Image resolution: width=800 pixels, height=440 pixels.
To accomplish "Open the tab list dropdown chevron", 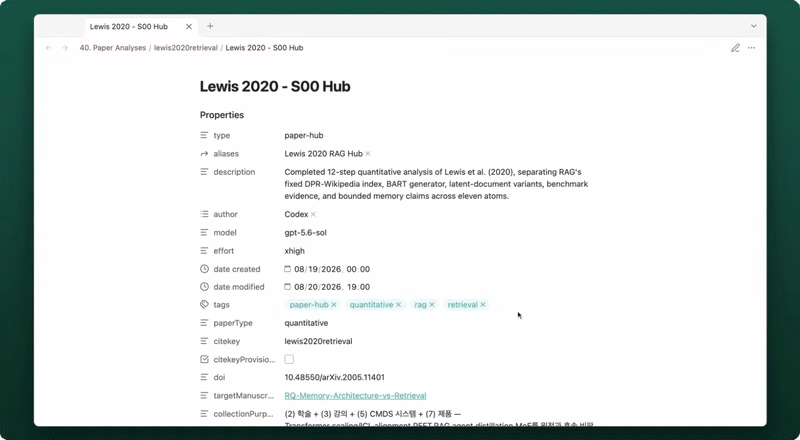I will pyautogui.click(x=753, y=26).
